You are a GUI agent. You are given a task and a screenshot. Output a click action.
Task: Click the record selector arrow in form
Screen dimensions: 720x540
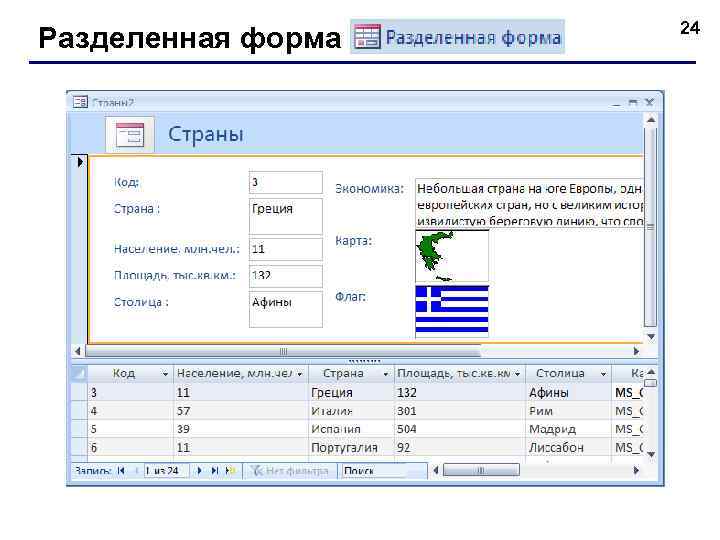pyautogui.click(x=80, y=162)
